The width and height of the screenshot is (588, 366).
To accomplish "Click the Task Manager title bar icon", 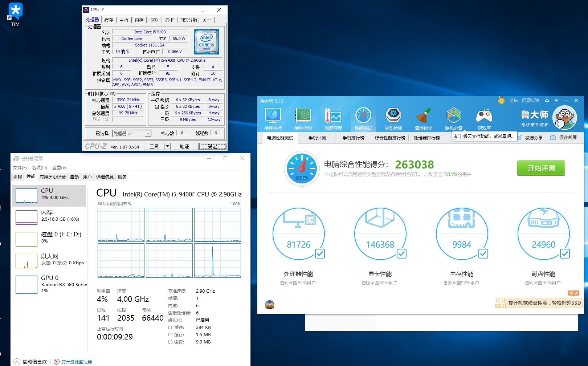I will click(x=16, y=159).
